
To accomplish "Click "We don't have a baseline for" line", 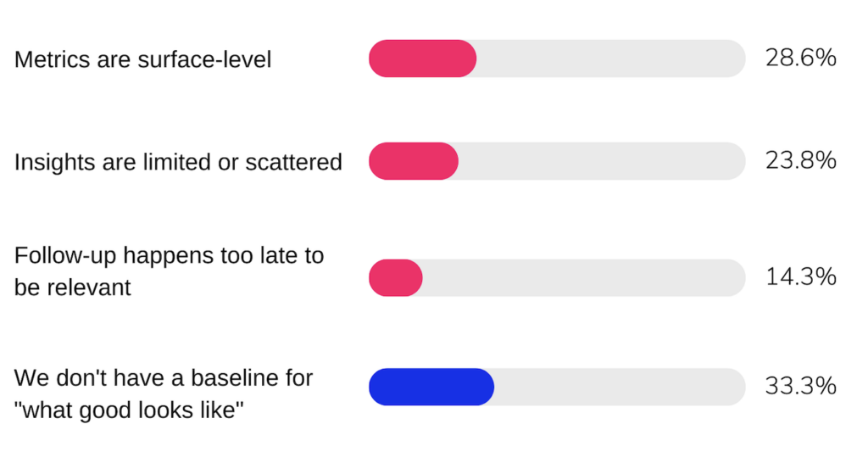I will coord(164,377).
